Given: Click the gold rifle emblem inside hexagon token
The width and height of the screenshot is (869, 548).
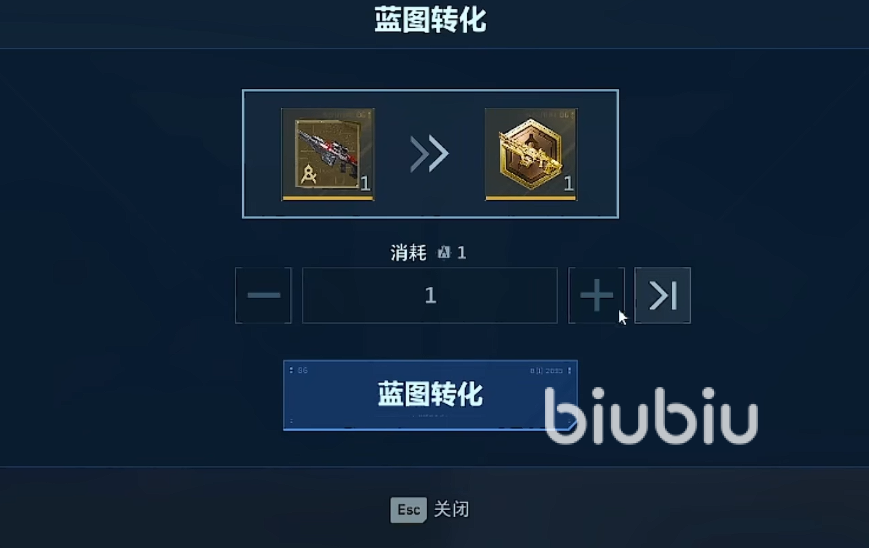Looking at the screenshot, I should coord(531,153).
